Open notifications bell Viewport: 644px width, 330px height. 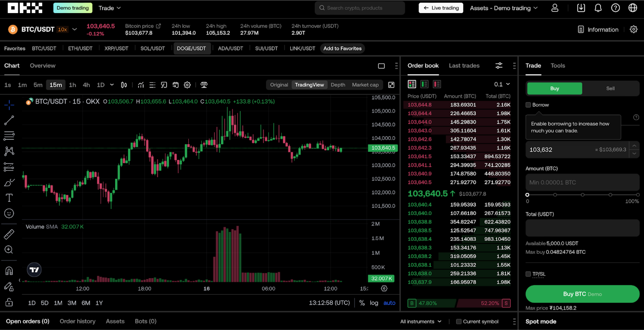point(598,8)
